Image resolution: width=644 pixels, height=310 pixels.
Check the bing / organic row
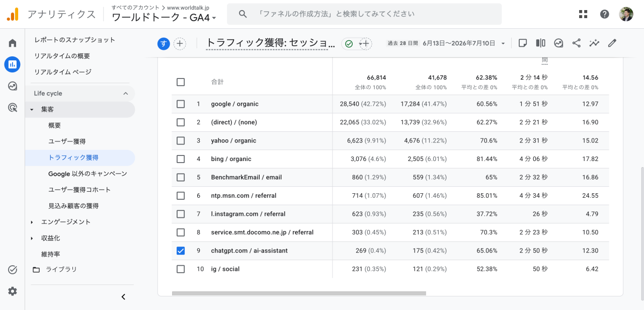pos(181,159)
